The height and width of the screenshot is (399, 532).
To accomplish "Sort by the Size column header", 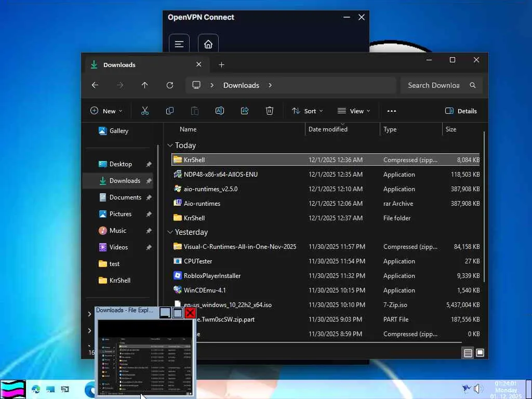I will (451, 129).
